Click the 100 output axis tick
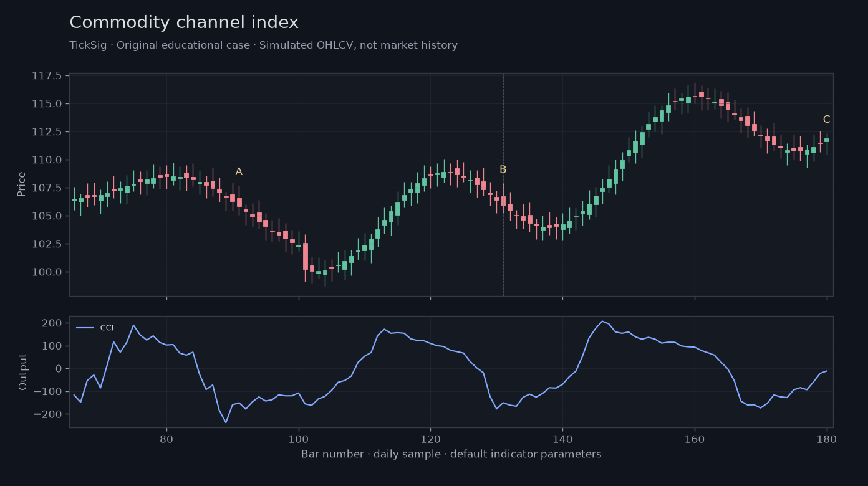The height and width of the screenshot is (486, 868). pyautogui.click(x=52, y=346)
